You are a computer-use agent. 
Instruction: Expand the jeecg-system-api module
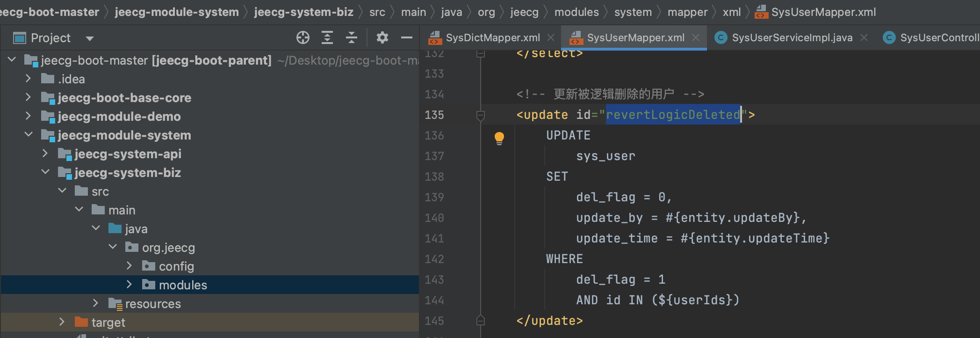click(45, 153)
